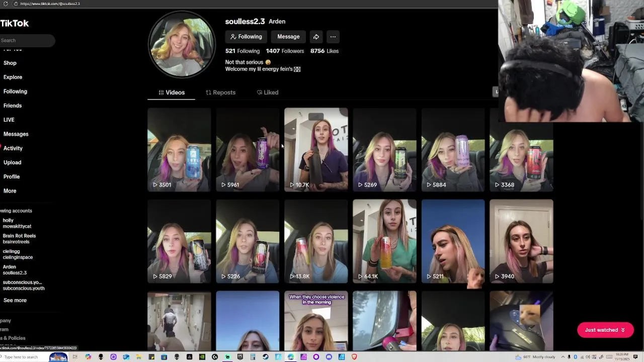Open Outlook from the taskbar
This screenshot has height=362, width=644.
coord(126,357)
